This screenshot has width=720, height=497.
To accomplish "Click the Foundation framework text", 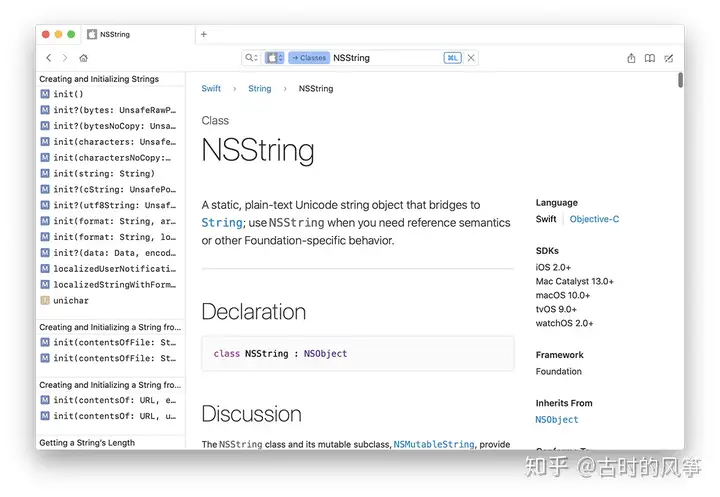I will pos(558,371).
